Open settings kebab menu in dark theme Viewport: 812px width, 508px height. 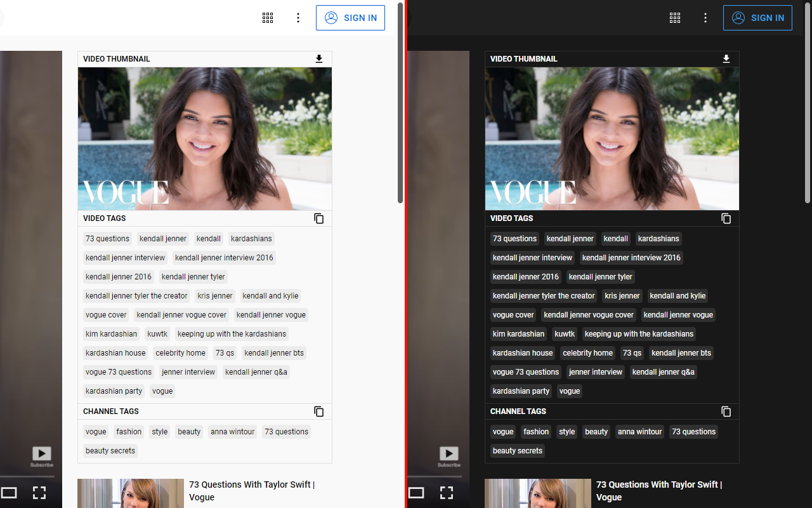[705, 18]
